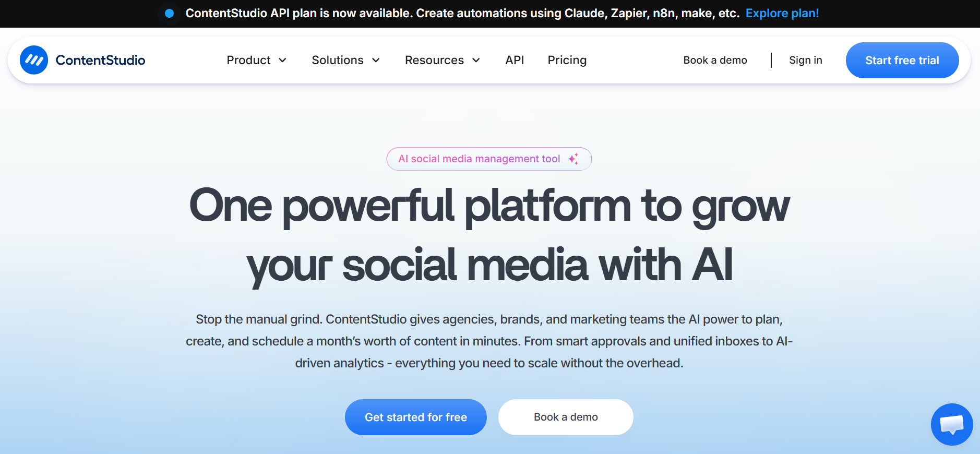Open the Pricing page
The height and width of the screenshot is (454, 980).
tap(567, 61)
